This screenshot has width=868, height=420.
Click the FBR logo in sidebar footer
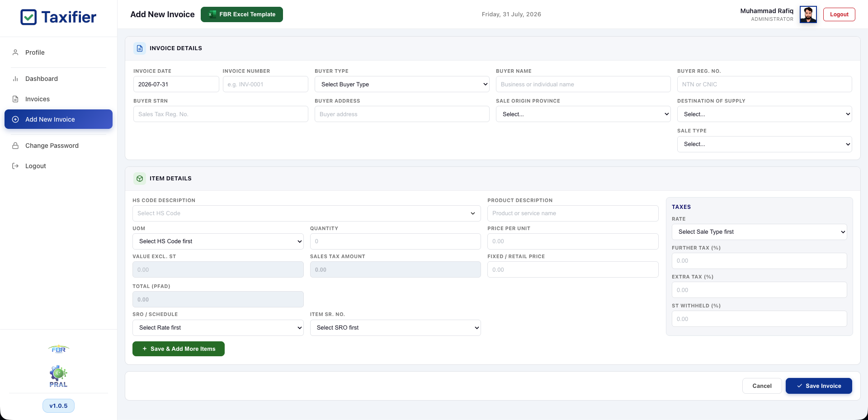59,349
